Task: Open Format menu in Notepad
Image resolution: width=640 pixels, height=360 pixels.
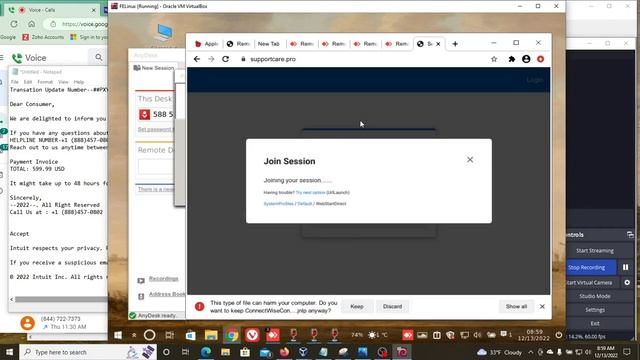Action: coord(45,82)
